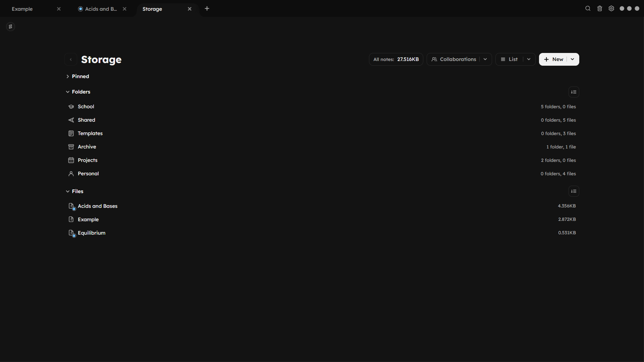This screenshot has width=644, height=362.
Task: Open the New button dropdown arrow
Action: (x=572, y=59)
